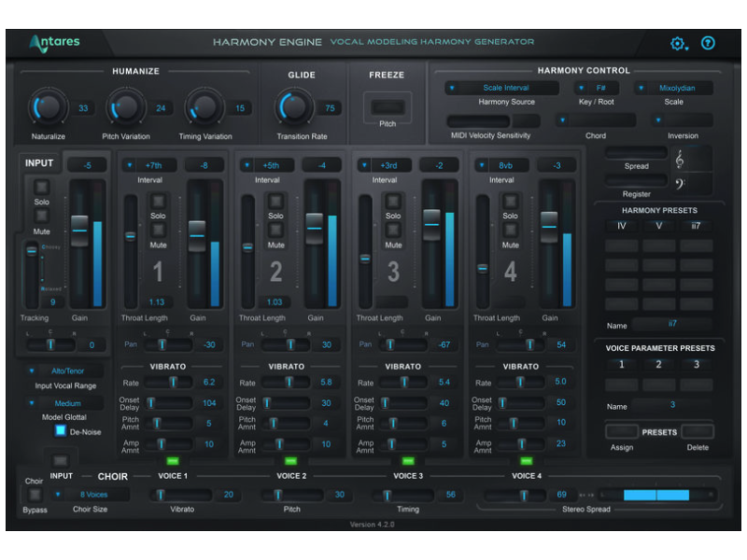Viewport: 747px width, 560px height.
Task: Click the presets Delete button
Action: click(x=698, y=431)
